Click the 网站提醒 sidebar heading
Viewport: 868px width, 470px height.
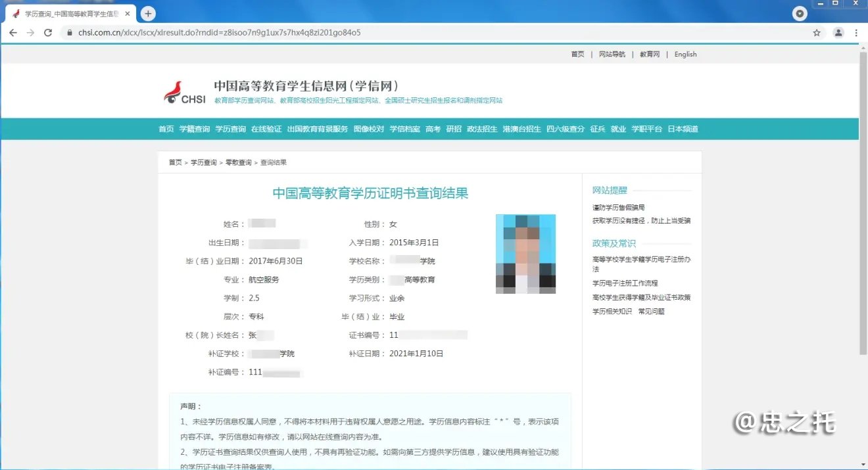(610, 190)
